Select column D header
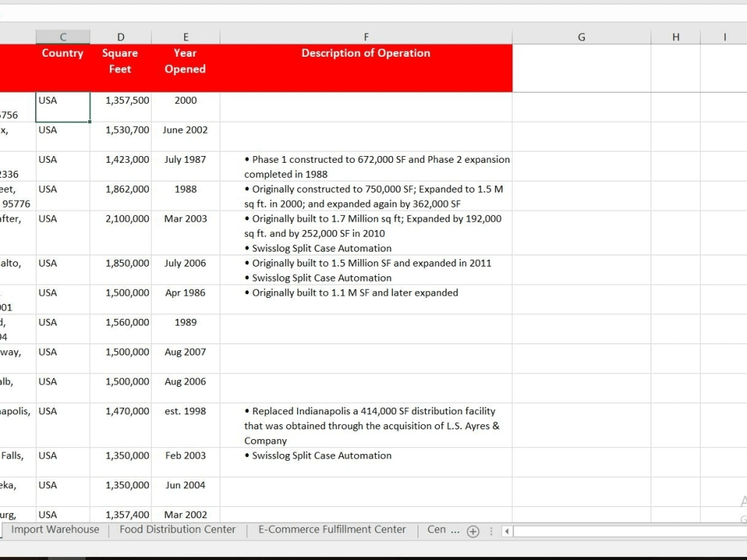The width and height of the screenshot is (747, 560). (120, 36)
